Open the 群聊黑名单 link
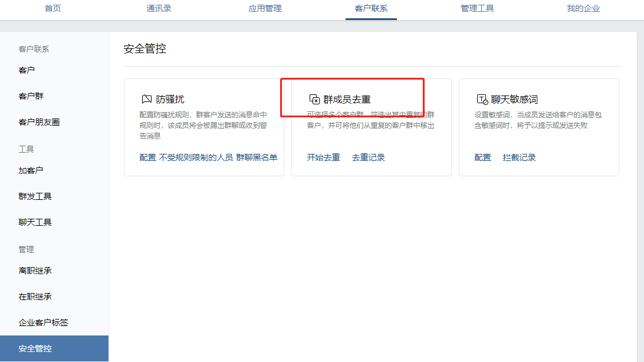 coord(257,157)
